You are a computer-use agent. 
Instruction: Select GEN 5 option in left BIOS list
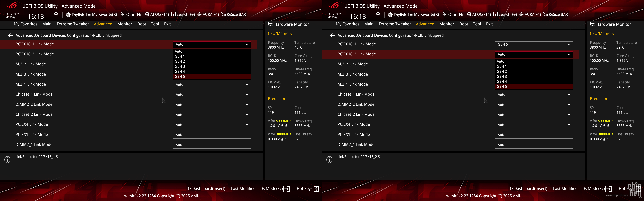coord(212,77)
